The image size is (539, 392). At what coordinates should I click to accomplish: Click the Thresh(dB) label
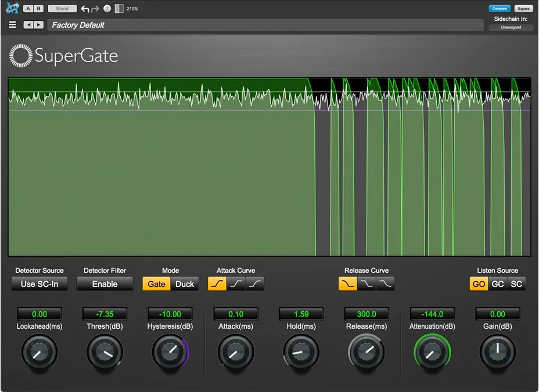tap(105, 326)
